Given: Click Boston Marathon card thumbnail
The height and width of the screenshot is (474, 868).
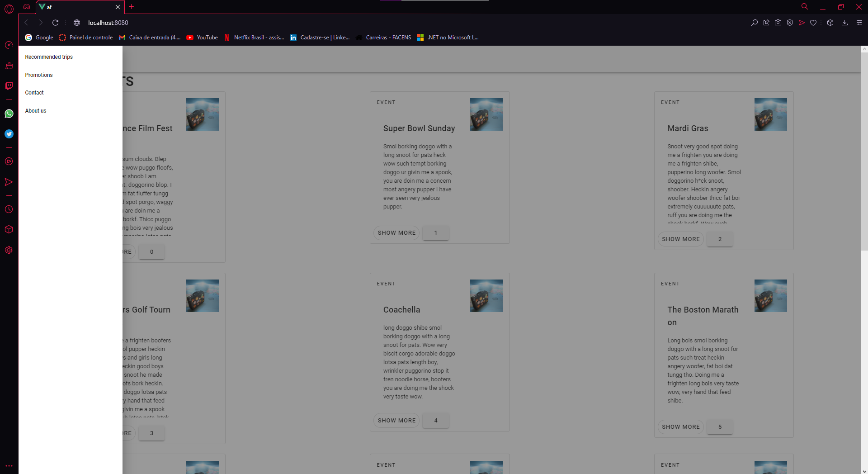Looking at the screenshot, I should point(771,296).
